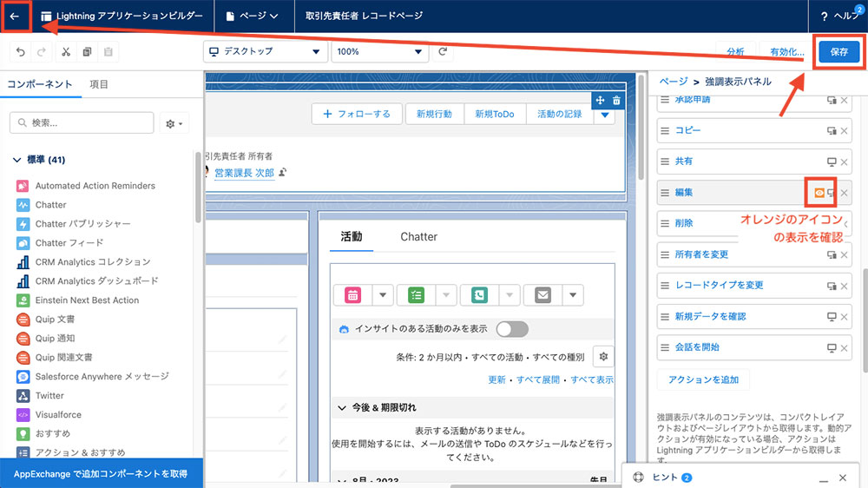Viewport: 868px width, 488px height.
Task: Click the redo icon
Action: click(x=42, y=51)
